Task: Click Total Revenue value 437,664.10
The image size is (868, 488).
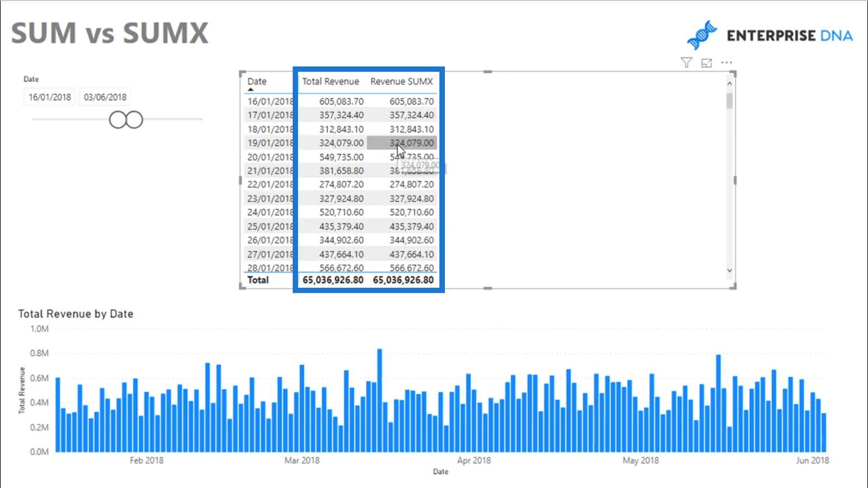Action: (341, 254)
